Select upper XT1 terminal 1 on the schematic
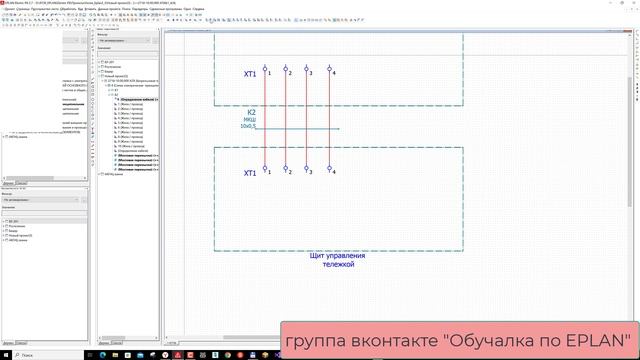 point(265,69)
